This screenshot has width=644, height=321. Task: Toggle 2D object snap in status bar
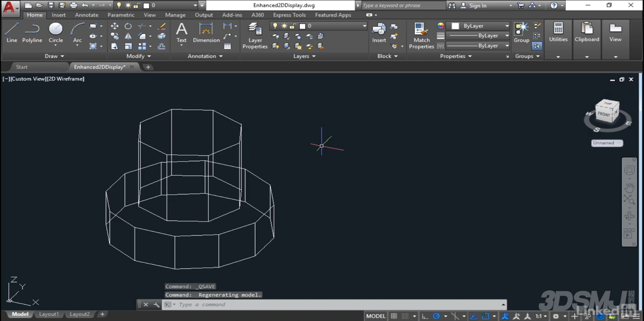click(485, 316)
